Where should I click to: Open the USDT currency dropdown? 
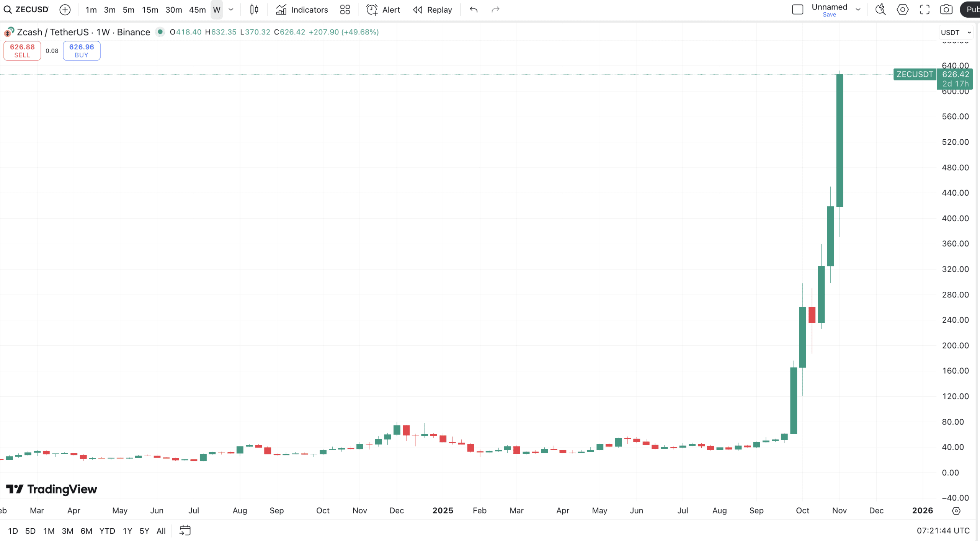(x=955, y=33)
